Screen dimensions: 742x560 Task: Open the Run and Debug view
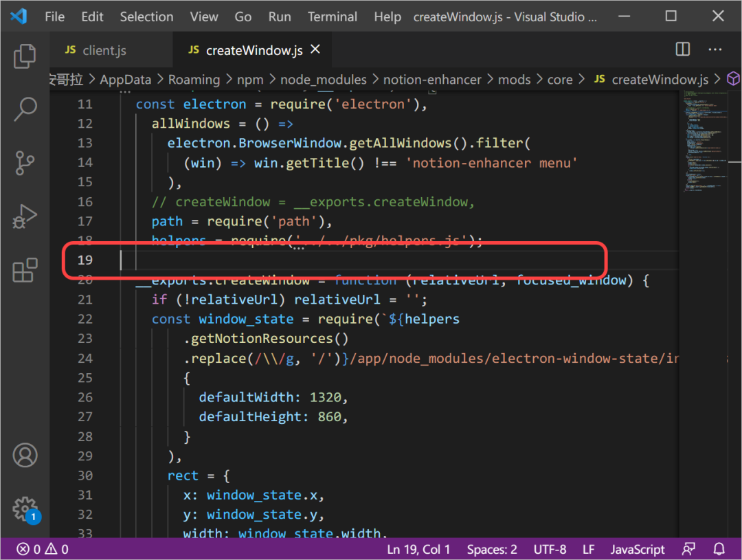25,217
